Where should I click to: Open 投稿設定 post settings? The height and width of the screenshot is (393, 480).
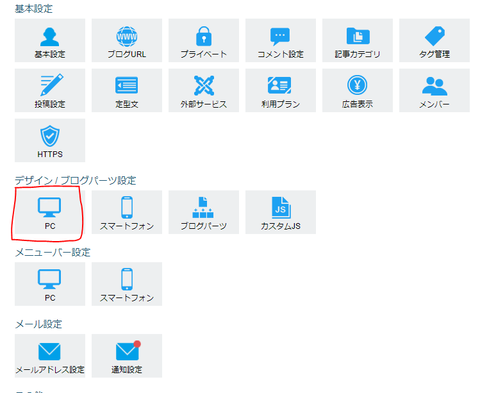[50, 90]
